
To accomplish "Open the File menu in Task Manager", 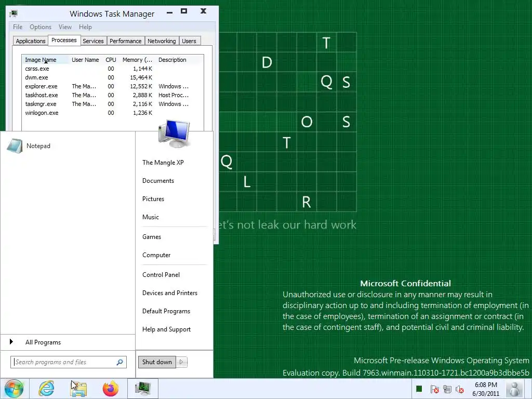I will pyautogui.click(x=18, y=27).
